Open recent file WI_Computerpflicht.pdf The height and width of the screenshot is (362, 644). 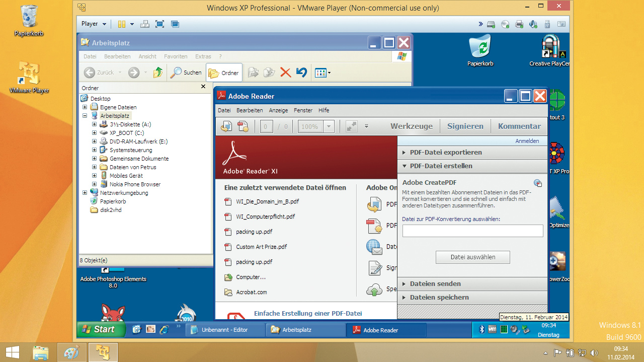click(265, 216)
